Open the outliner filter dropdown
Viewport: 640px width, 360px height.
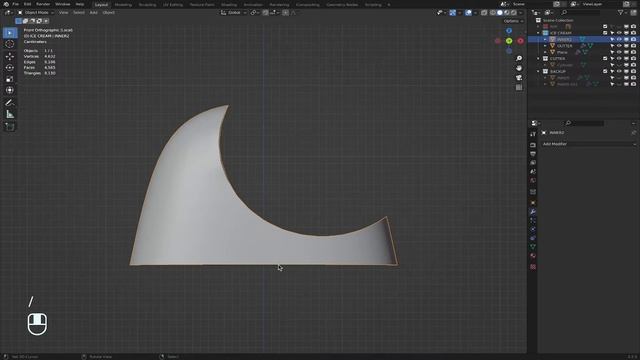click(x=623, y=13)
